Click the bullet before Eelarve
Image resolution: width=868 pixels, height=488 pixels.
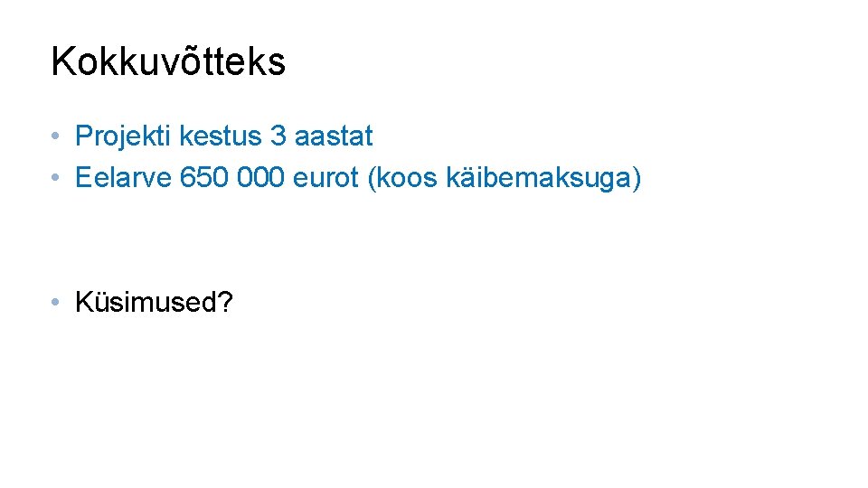click(56, 179)
